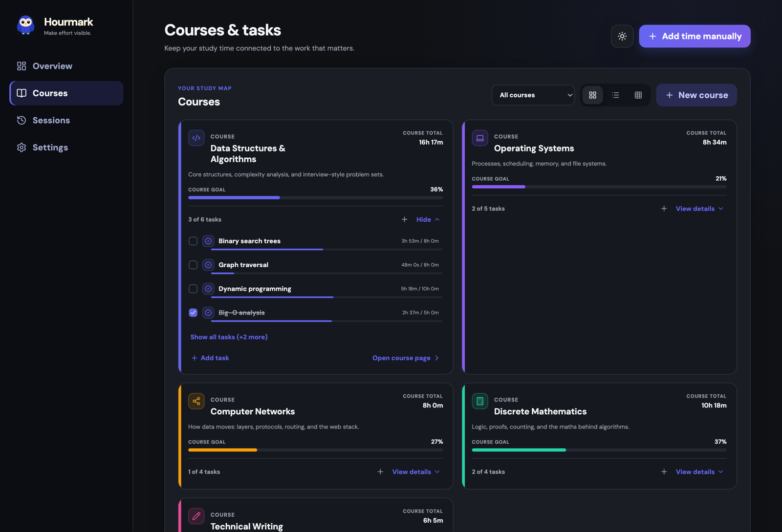Open Settings from sidebar
Screen dimensions: 782x532
point(66,148)
